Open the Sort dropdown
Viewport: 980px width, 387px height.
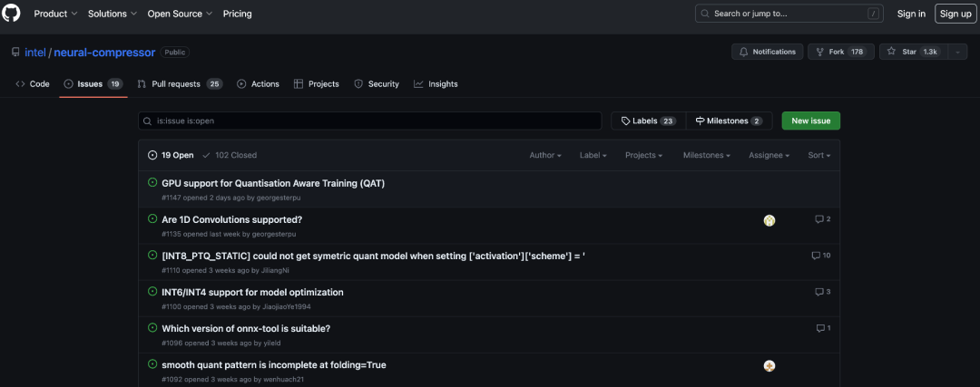(x=818, y=155)
